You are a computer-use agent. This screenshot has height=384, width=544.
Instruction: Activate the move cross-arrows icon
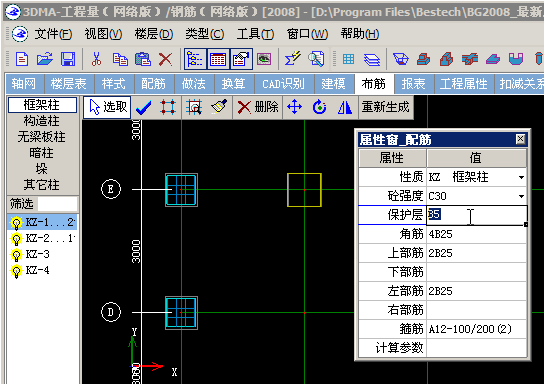(294, 107)
